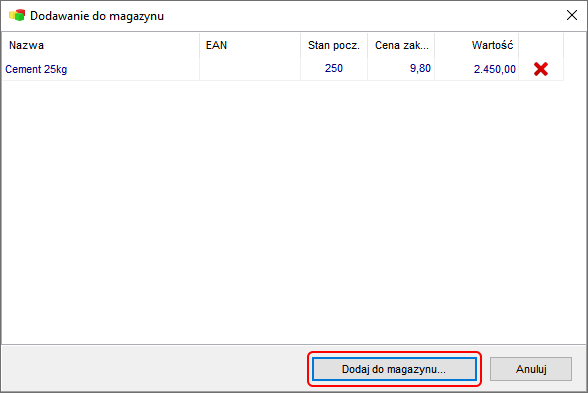Click the empty EAN cell of Cement row
Viewport: 588px width, 393px height.
pyautogui.click(x=250, y=69)
